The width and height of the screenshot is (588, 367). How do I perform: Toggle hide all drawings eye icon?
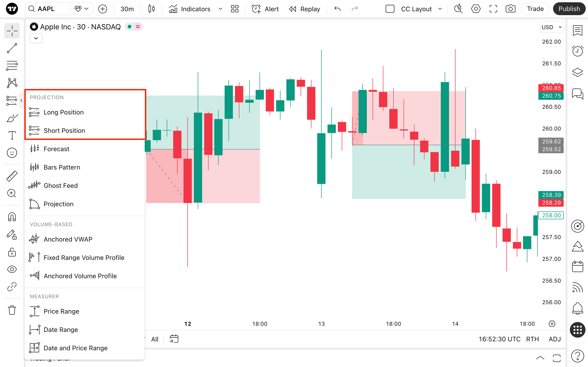[x=12, y=269]
